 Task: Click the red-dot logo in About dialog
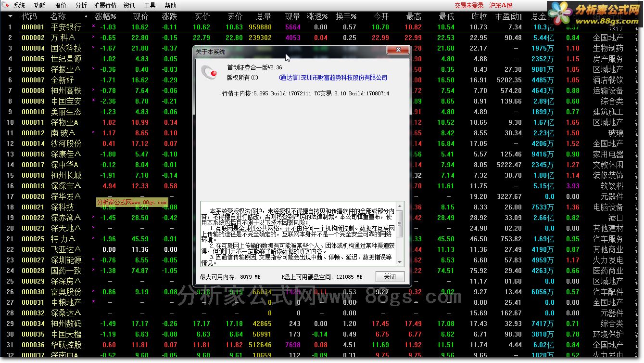[209, 72]
